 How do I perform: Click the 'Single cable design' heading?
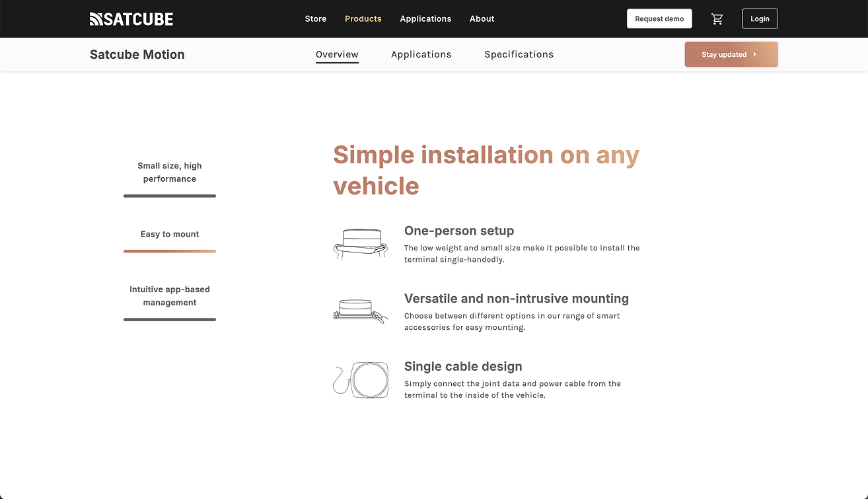[463, 367]
